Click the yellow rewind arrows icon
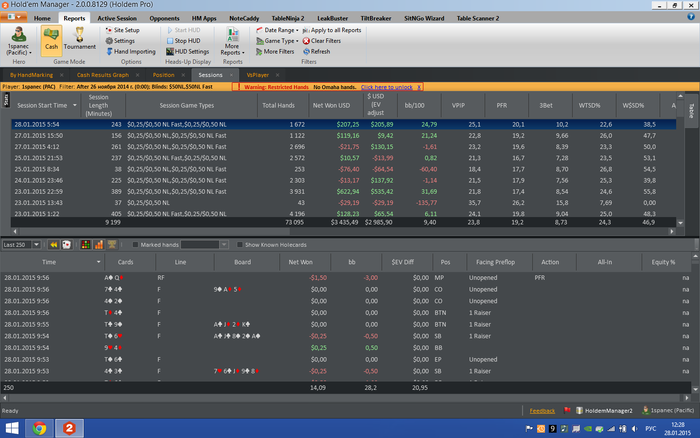Viewport: 700px width, 438px height. click(x=53, y=245)
